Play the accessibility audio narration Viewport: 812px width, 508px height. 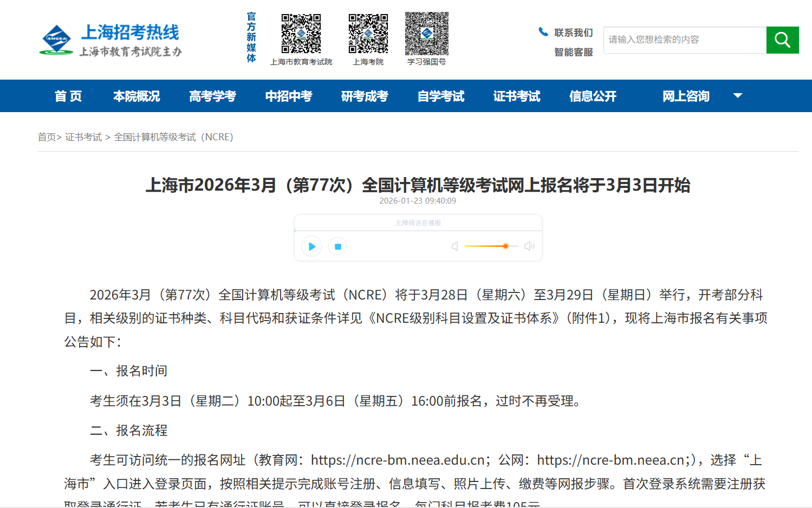(x=311, y=246)
